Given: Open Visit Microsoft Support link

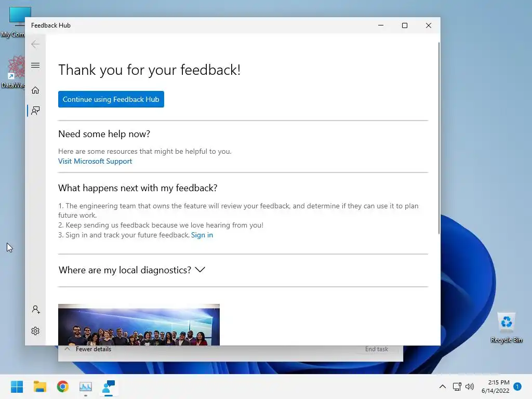Looking at the screenshot, I should pyautogui.click(x=95, y=161).
